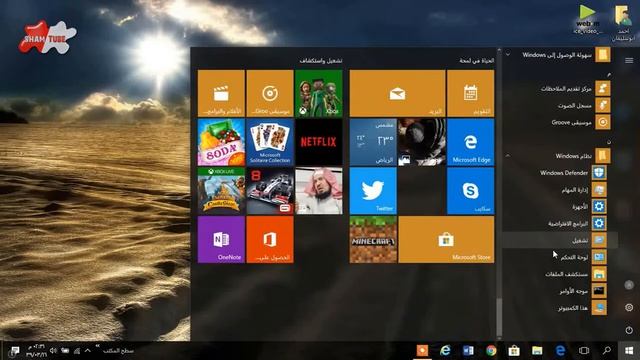Open the Weather tile showing الرياض
This screenshot has height=360, width=640.
373,142
